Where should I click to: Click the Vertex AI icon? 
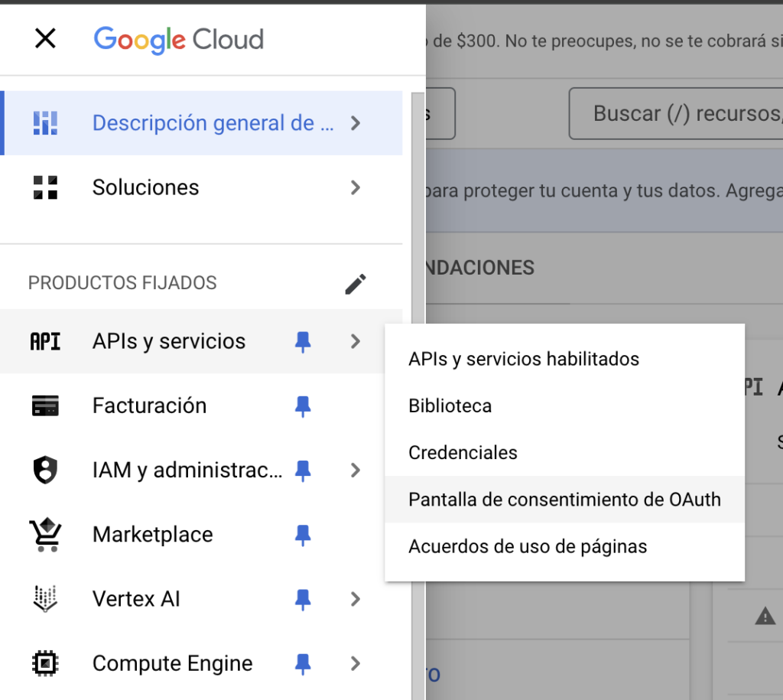point(46,598)
